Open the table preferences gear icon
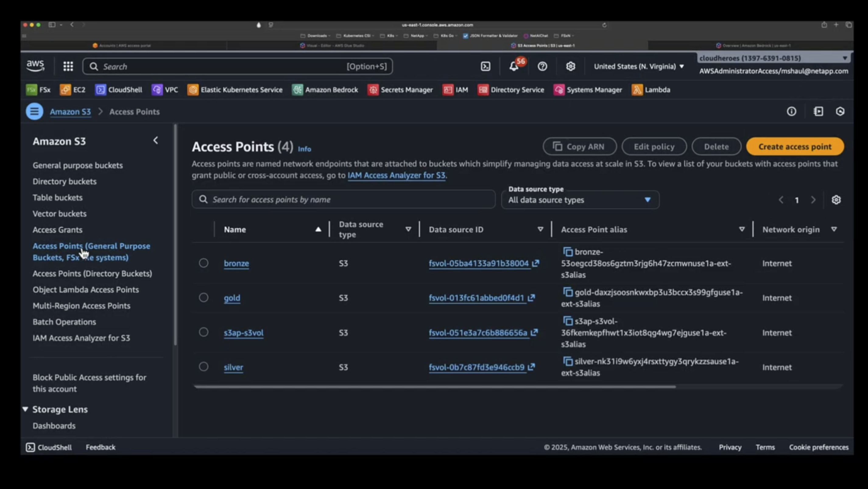 coord(836,200)
